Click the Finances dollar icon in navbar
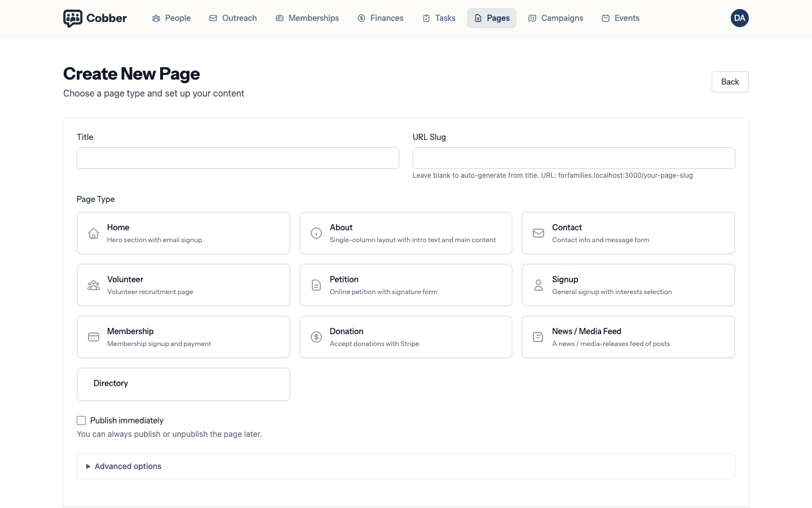The width and height of the screenshot is (812, 508). [361, 18]
